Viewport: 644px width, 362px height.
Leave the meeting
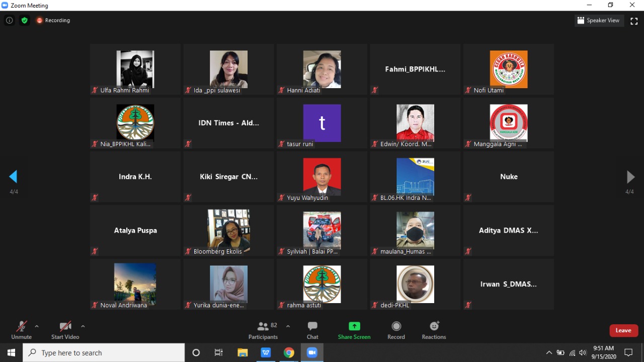pos(623,330)
